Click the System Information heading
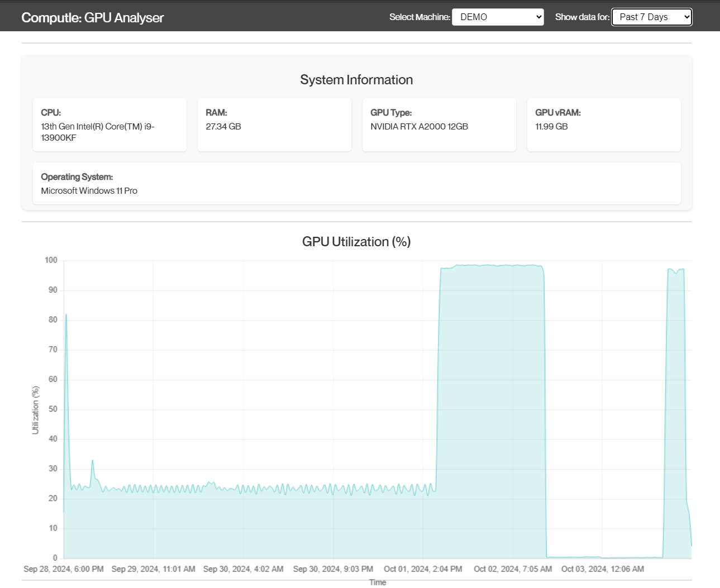 [356, 80]
